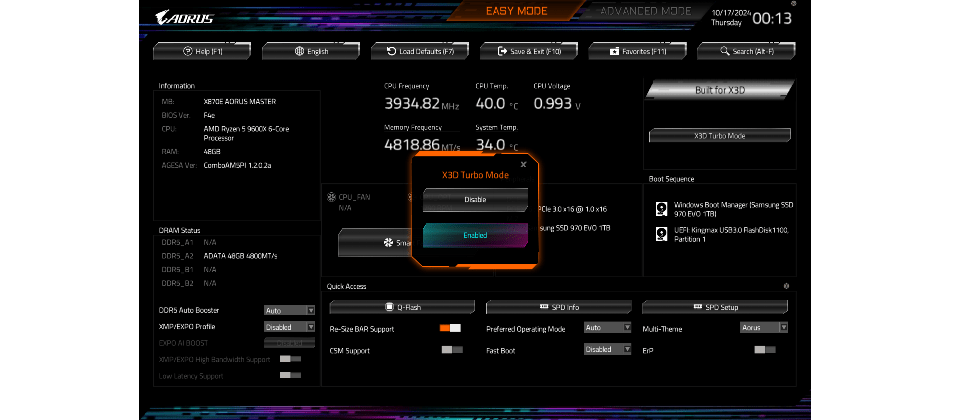Toggle Re-Size BAR Support switch
This screenshot has height=420, width=960.
tap(450, 328)
